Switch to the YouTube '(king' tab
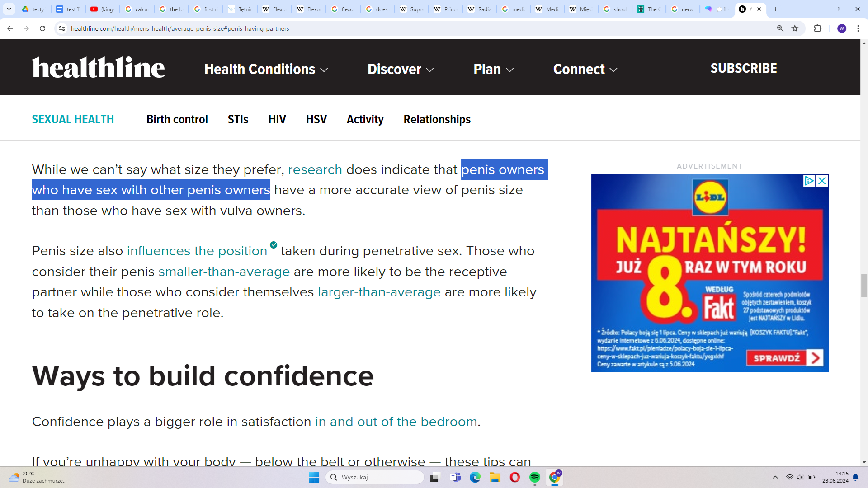 102,9
